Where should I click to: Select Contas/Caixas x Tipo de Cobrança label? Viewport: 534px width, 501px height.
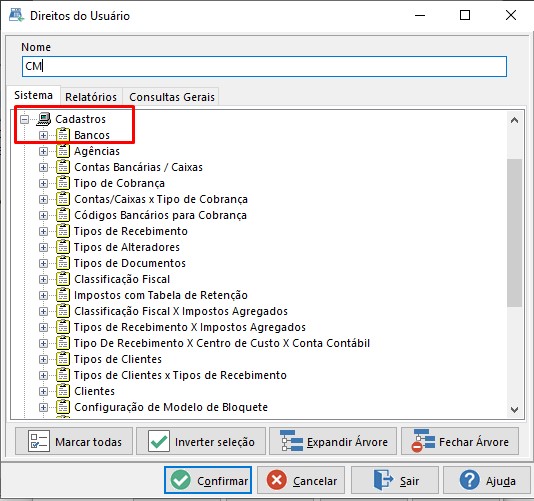(161, 199)
